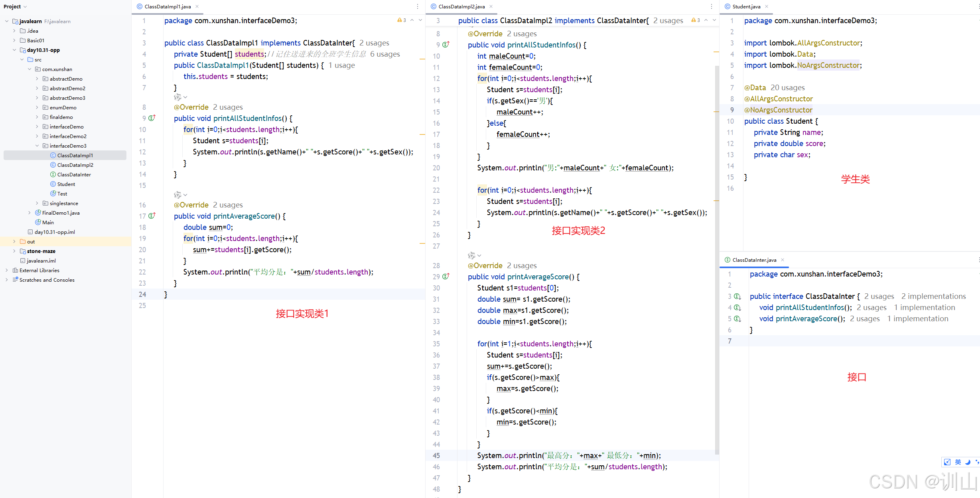Click the first icon in IME toolbar
This screenshot has height=498, width=980.
click(947, 462)
